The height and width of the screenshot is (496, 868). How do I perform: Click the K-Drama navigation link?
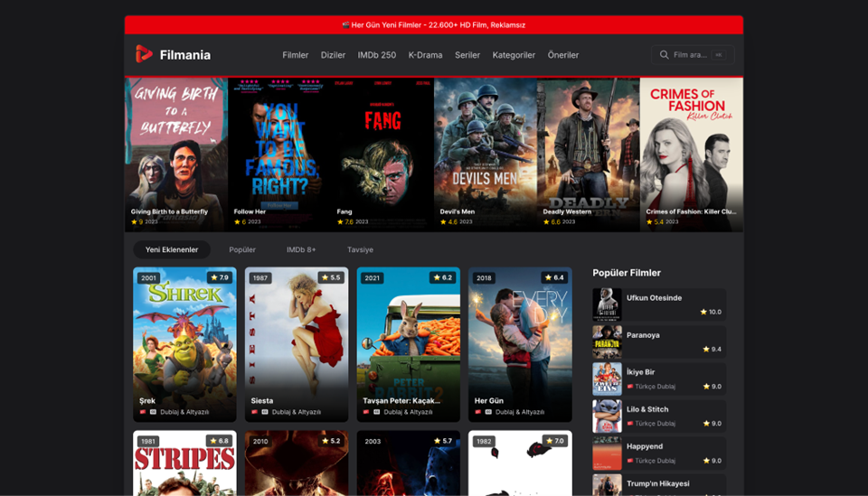[425, 55]
